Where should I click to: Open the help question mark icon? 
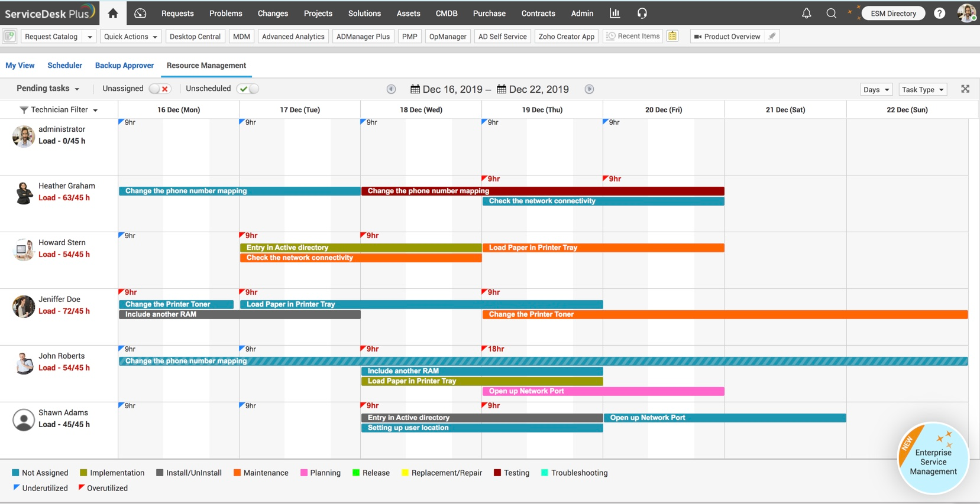point(939,13)
